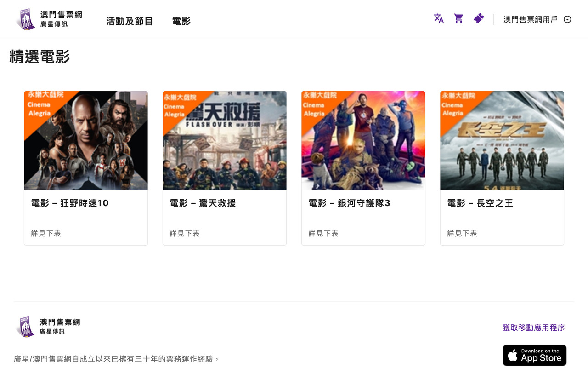
Task: Open the 銀河守護隊3 movie poster
Action: click(x=363, y=140)
